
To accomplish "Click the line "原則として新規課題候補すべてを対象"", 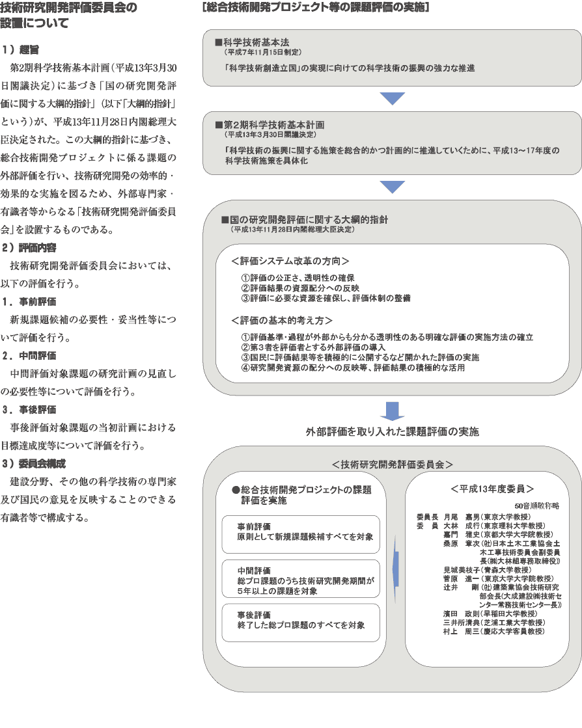I will [305, 537].
